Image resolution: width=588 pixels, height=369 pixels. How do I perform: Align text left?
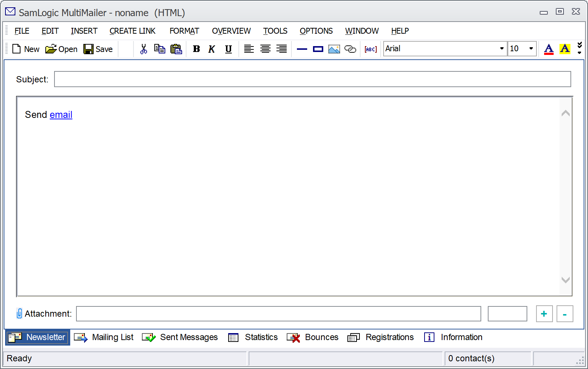(249, 49)
